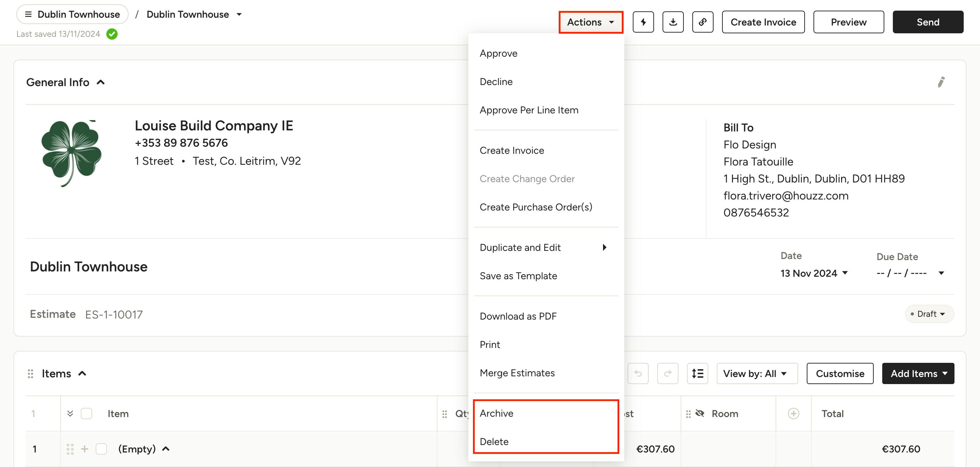
Task: Click the flora.trivero@houzz.com email
Action: [x=786, y=196]
